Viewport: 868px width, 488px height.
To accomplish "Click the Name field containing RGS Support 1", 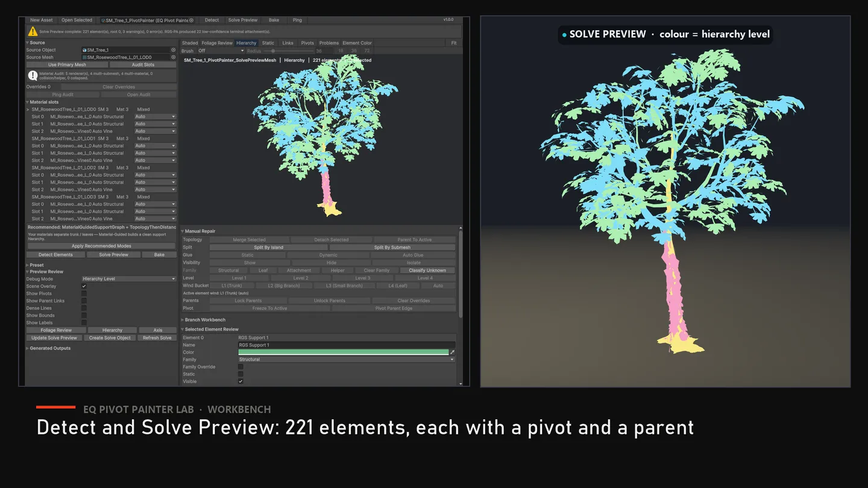I will click(347, 345).
